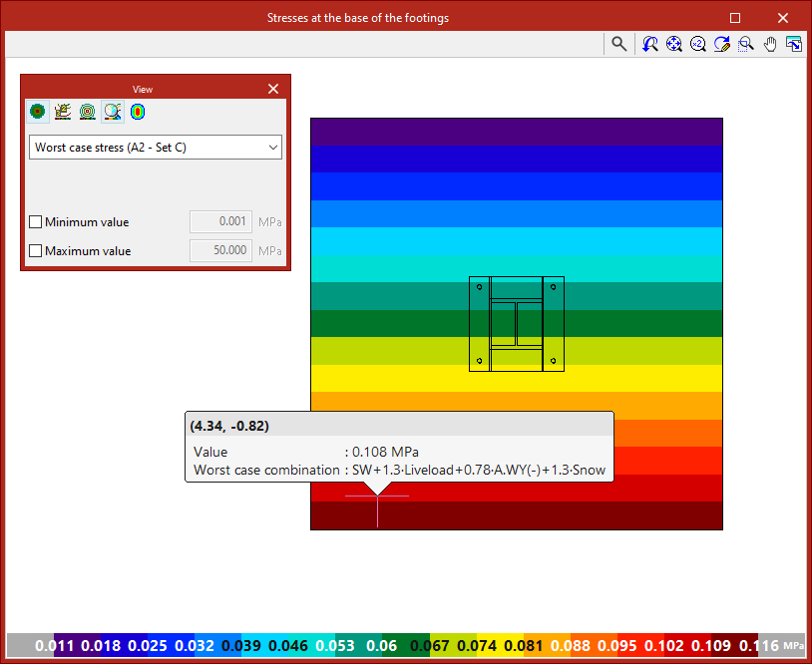Click the 0.102 red legend swatch
This screenshot has width=812, height=664.
(x=688, y=645)
